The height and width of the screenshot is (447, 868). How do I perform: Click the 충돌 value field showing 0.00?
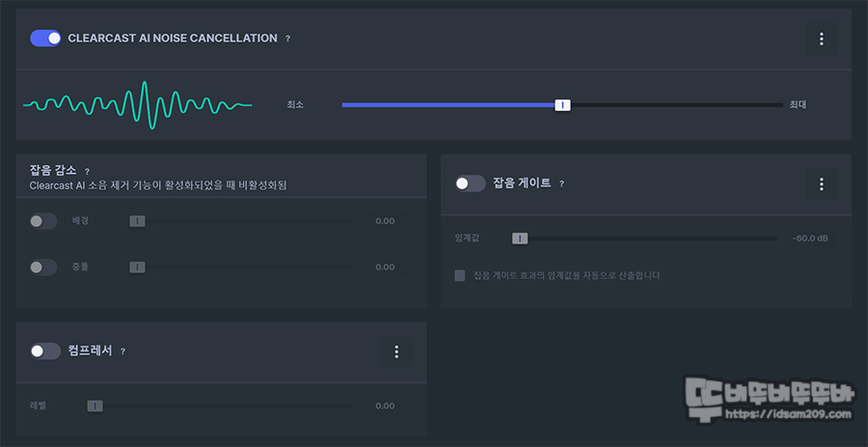tap(385, 267)
